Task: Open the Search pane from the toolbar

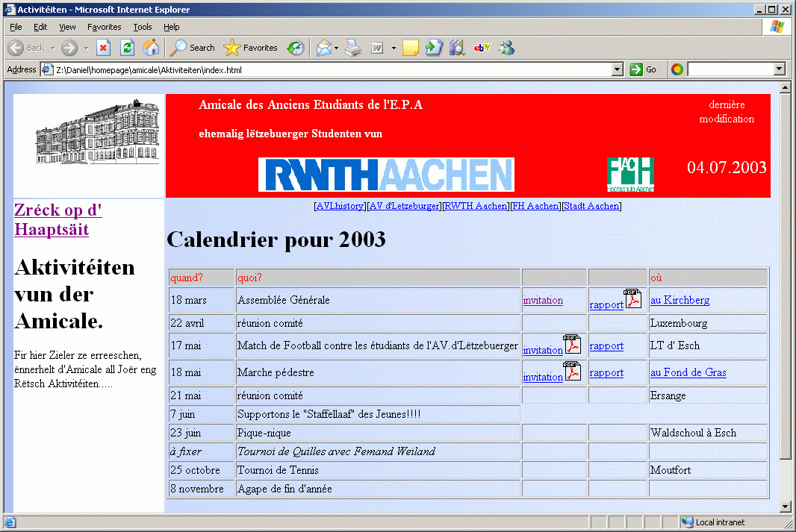Action: [192, 48]
